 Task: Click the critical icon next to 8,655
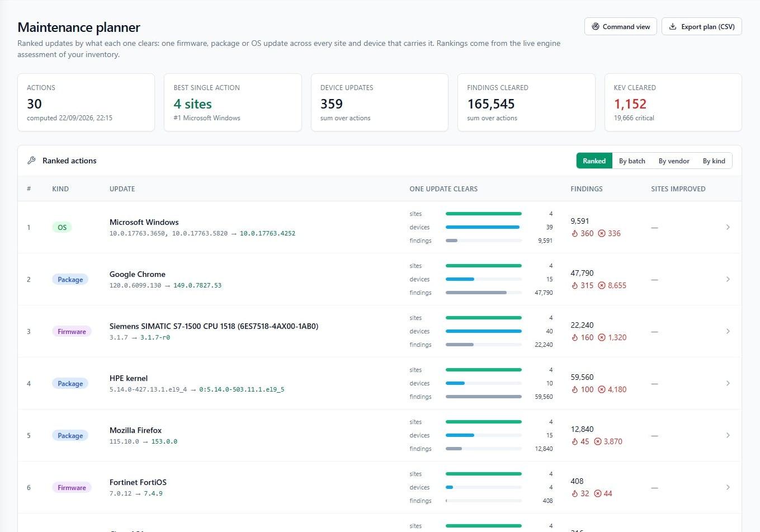point(602,285)
